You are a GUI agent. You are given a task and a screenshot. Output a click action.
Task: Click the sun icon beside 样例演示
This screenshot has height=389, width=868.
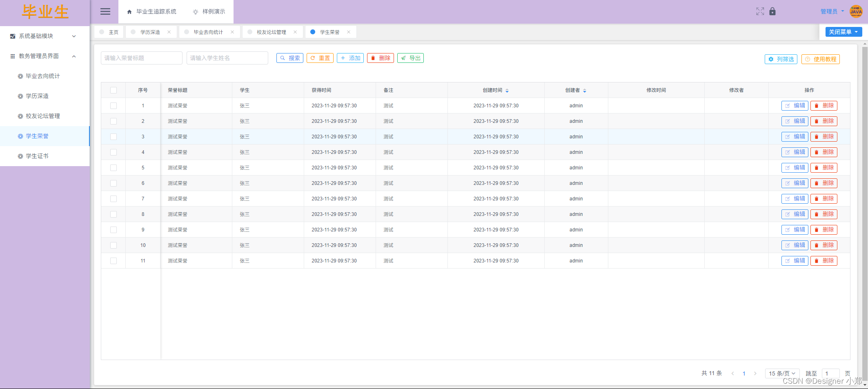(x=196, y=12)
